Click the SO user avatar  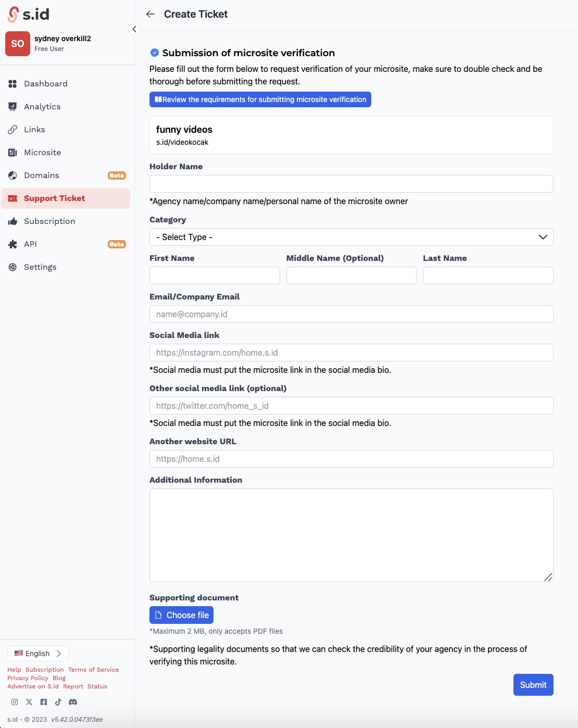point(18,44)
